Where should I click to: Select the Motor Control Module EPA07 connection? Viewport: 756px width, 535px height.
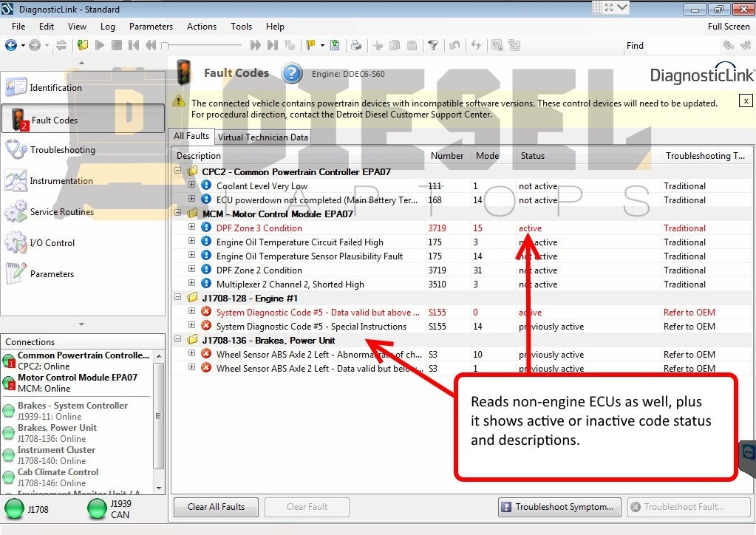[x=77, y=383]
